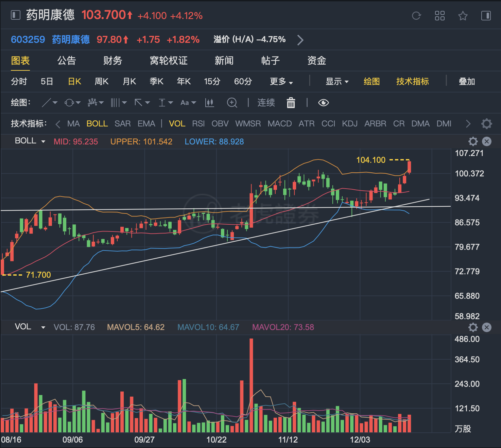This screenshot has width=501, height=448.
Task: Toggle the 连续 continuous drawing mode
Action: (266, 103)
